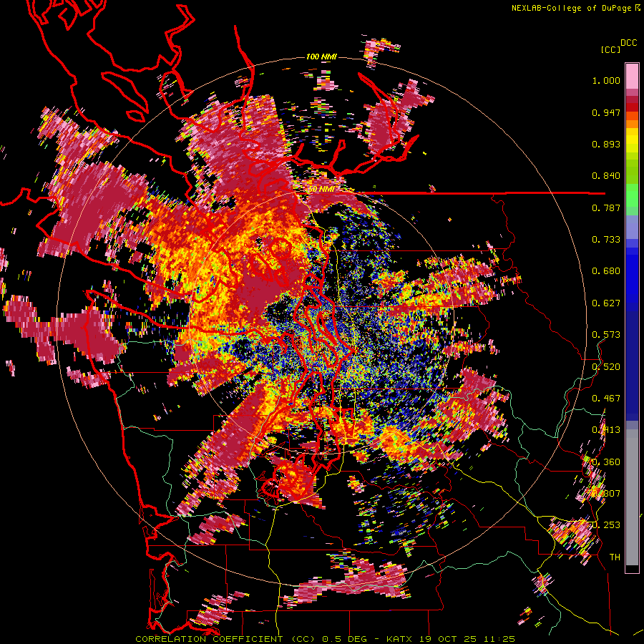The width and height of the screenshot is (644, 644).
Task: Select the 0.360 scale label
Action: coord(606,462)
